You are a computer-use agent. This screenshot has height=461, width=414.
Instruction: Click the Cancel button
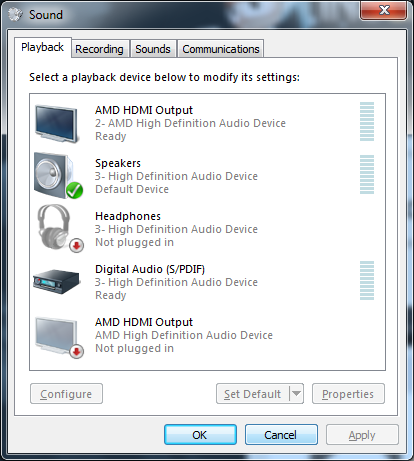pos(281,435)
